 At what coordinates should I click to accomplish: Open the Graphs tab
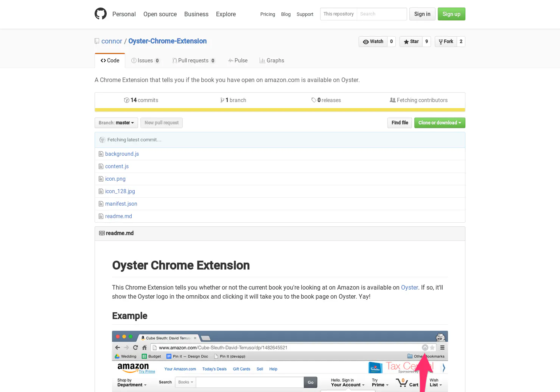(x=272, y=60)
